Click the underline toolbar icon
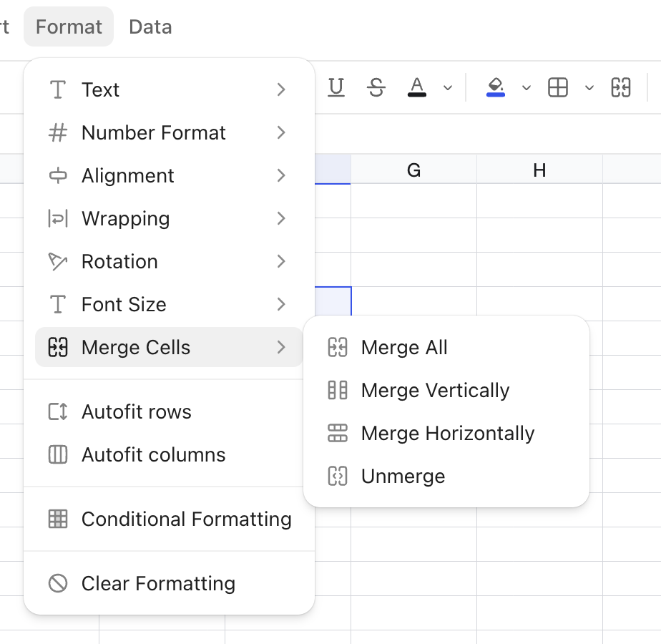Image resolution: width=661 pixels, height=644 pixels. [x=336, y=88]
